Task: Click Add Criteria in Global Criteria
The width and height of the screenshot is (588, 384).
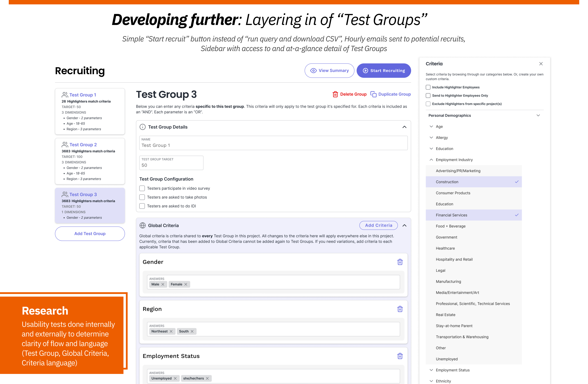Action: click(x=379, y=225)
